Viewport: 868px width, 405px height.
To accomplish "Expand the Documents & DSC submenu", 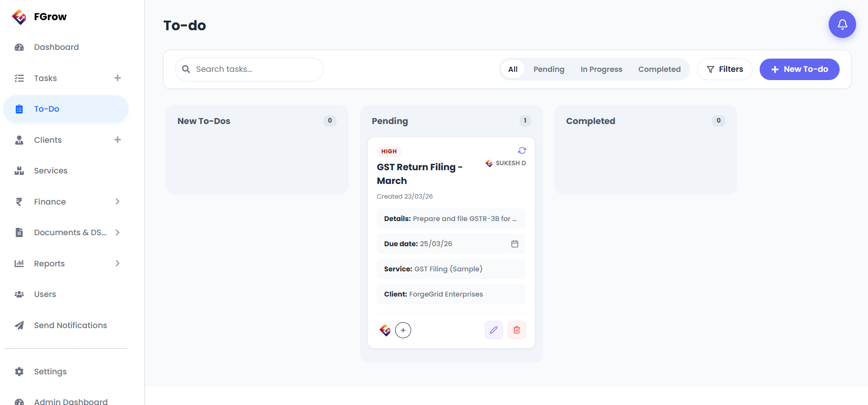I will tap(118, 232).
